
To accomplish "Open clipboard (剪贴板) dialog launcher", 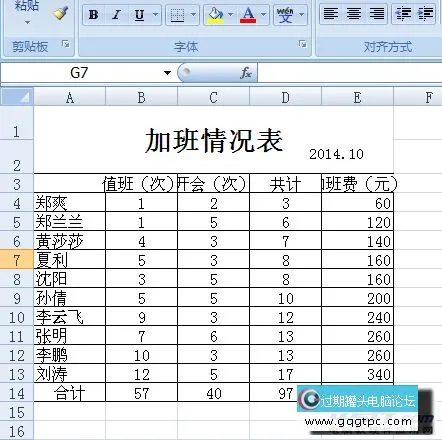I will coord(66,44).
